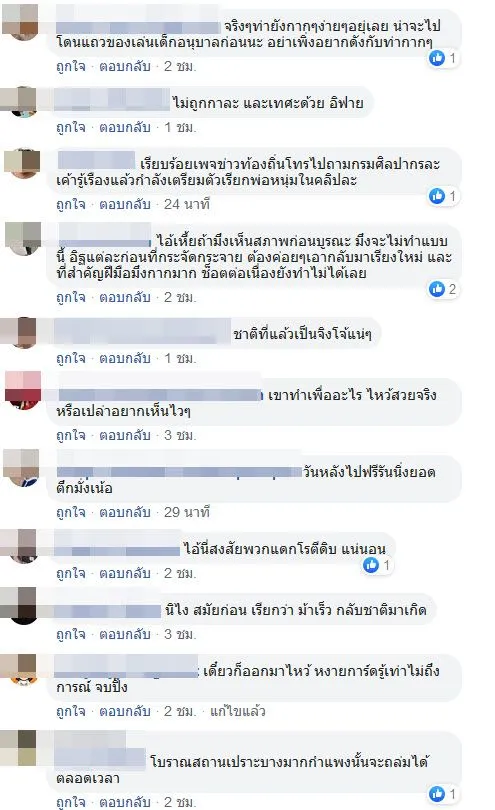Click like reaction icon on first comment
Image resolution: width=495 pixels, height=810 pixels.
click(437, 58)
